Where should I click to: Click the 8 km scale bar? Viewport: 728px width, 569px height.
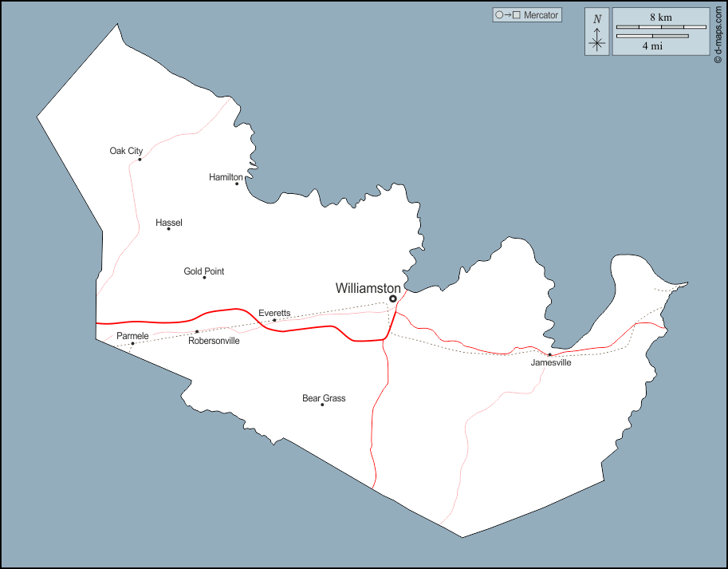(662, 26)
